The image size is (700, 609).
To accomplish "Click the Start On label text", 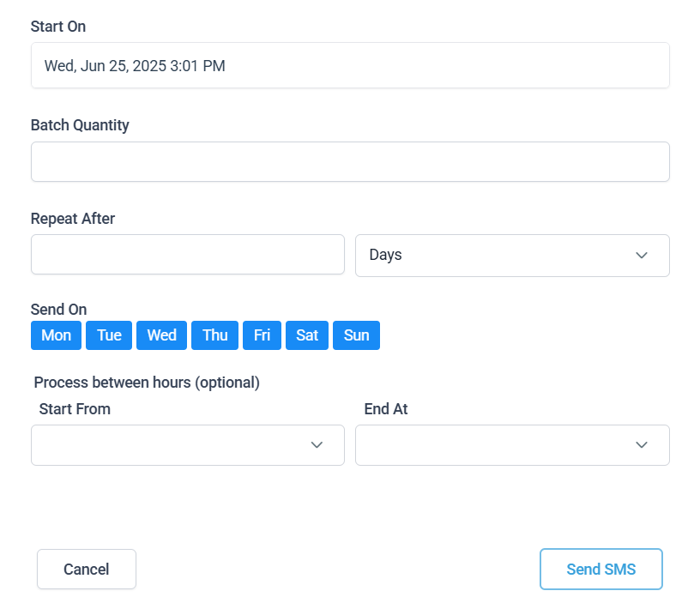I will pyautogui.click(x=58, y=27).
